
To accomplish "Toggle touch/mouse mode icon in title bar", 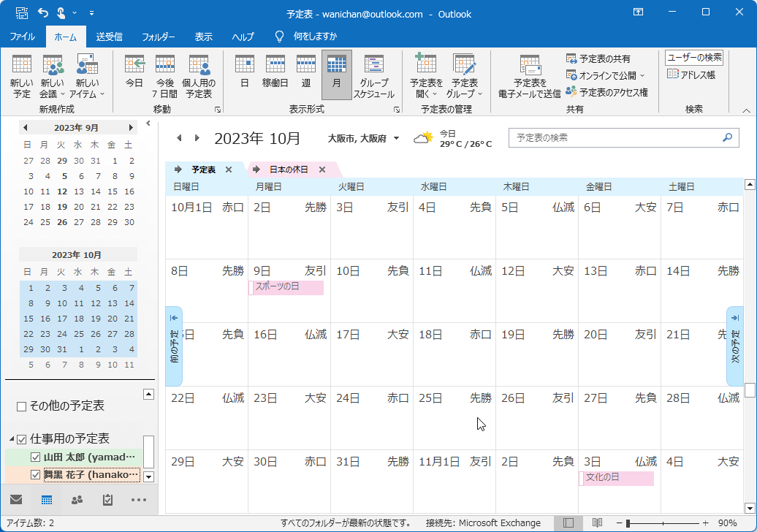I will [61, 13].
